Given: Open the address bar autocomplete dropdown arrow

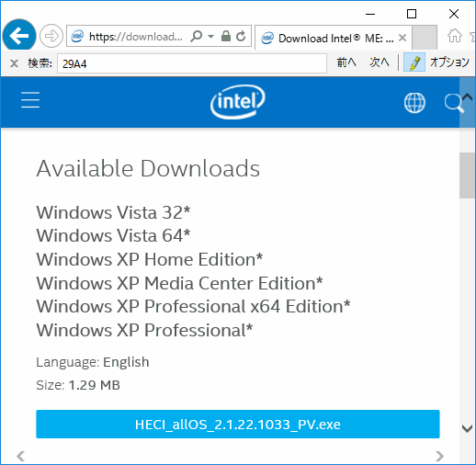Looking at the screenshot, I should click(x=210, y=37).
